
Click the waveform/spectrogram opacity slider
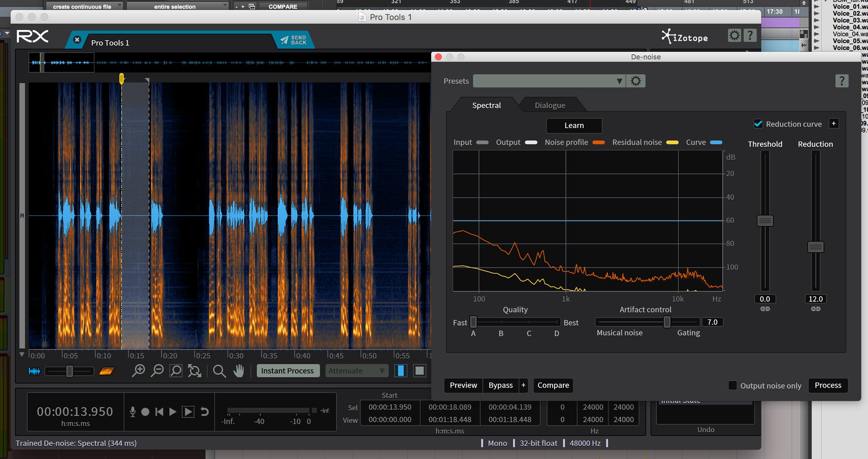pos(69,371)
